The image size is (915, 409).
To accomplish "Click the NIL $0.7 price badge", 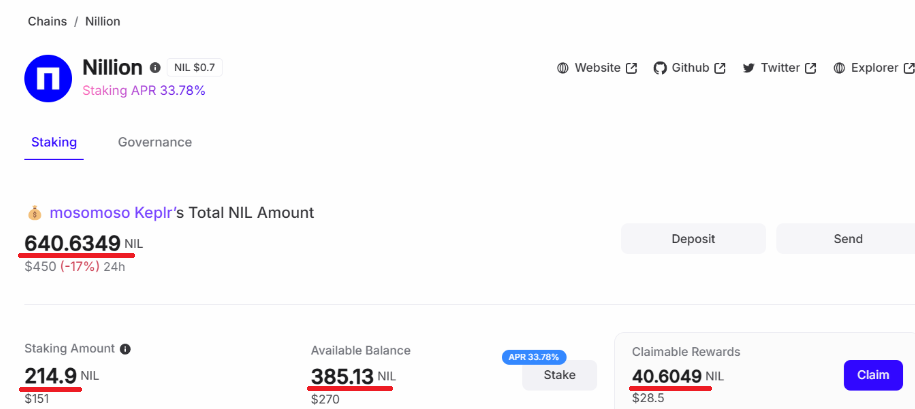I will pos(195,68).
